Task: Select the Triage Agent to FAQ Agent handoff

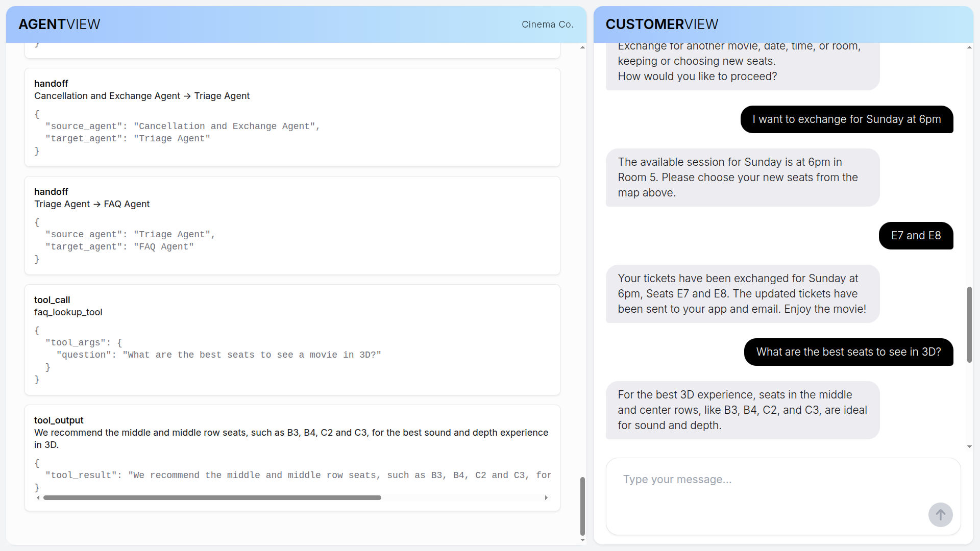Action: click(x=292, y=225)
